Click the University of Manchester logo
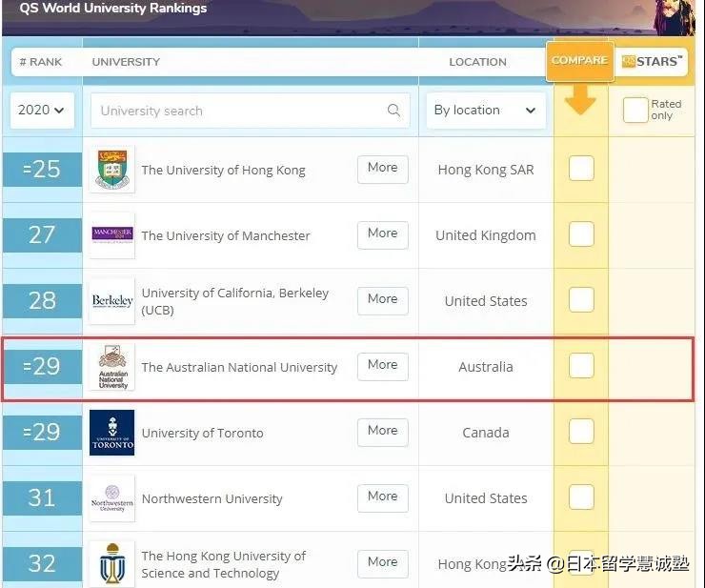This screenshot has width=705, height=588. click(112, 235)
